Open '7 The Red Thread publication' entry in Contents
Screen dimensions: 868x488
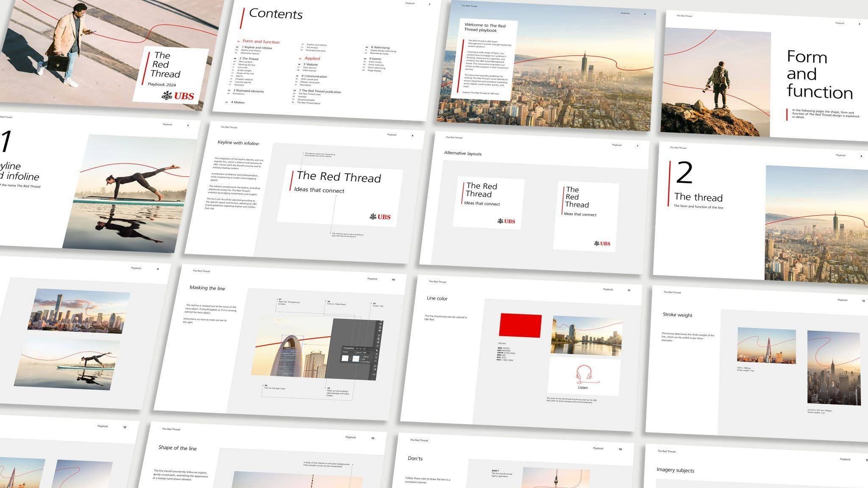pos(320,91)
